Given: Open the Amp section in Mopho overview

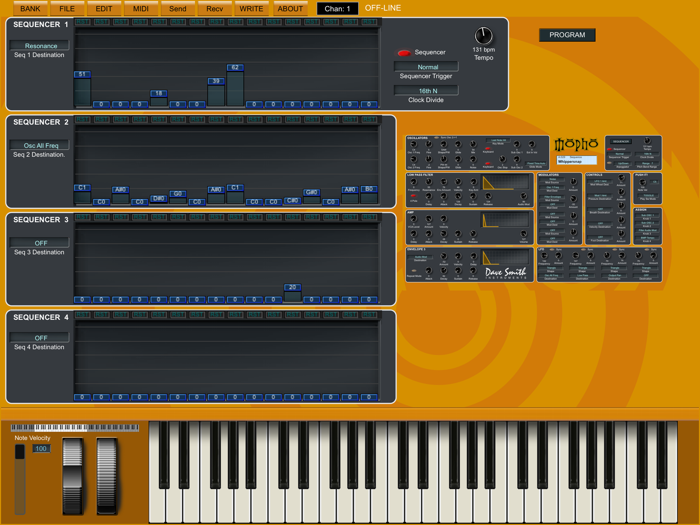Looking at the screenshot, I should coord(470,227).
